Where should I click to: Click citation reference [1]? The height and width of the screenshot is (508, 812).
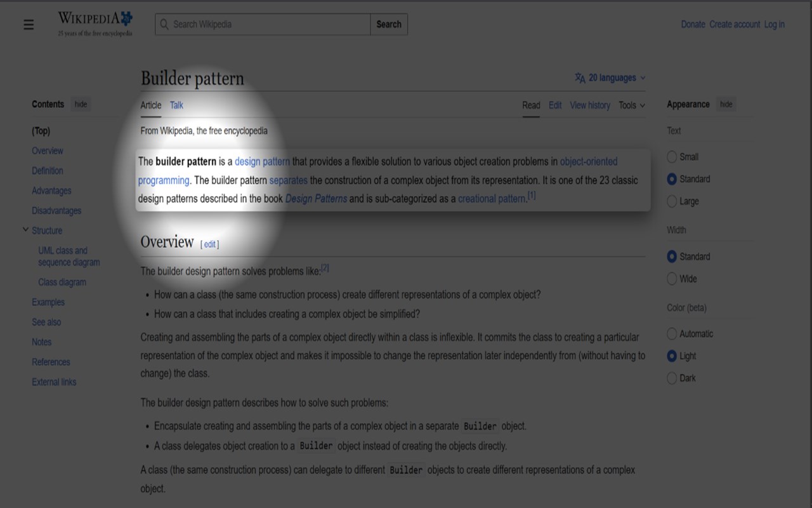pyautogui.click(x=532, y=196)
